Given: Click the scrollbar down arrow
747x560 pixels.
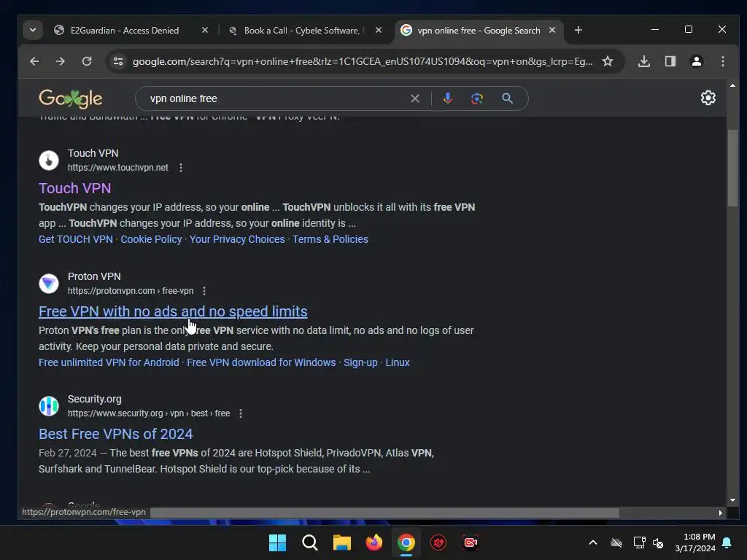Looking at the screenshot, I should pos(732,500).
